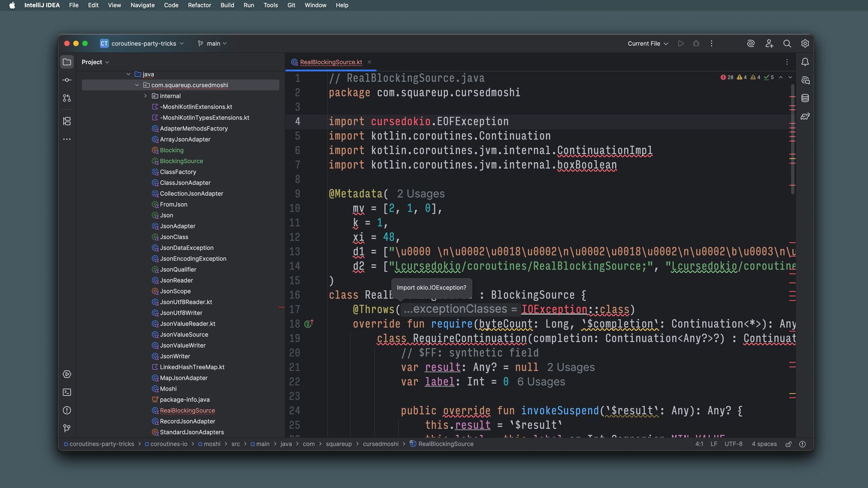
Task: Click the Apple menu icon
Action: click(12, 5)
